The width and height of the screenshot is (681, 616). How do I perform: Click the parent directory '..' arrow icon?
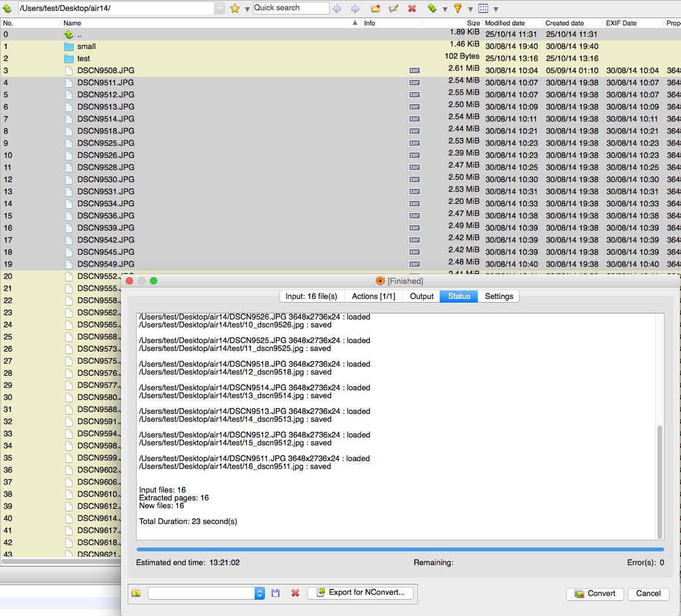tap(68, 34)
